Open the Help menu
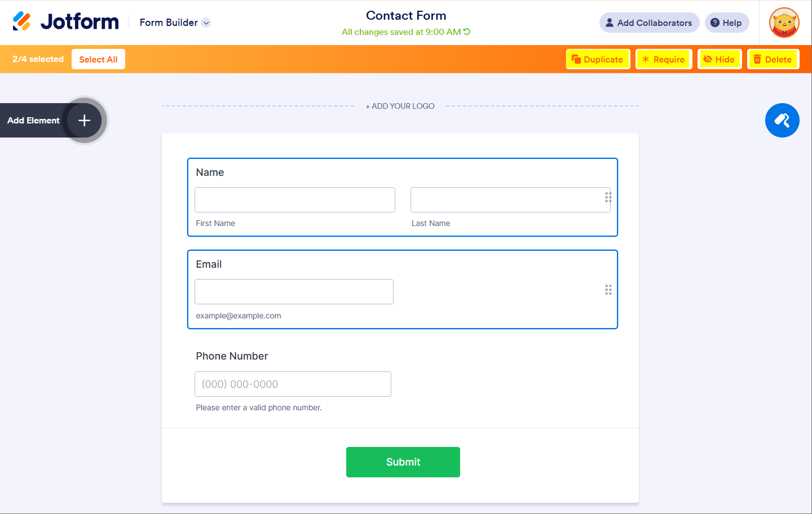 pyautogui.click(x=726, y=23)
